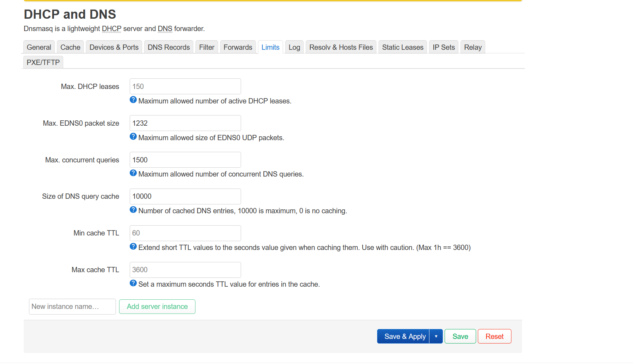Screen dimensions: 633x364
Task: Go to the PXE/TFTP tab
Action: 43,62
